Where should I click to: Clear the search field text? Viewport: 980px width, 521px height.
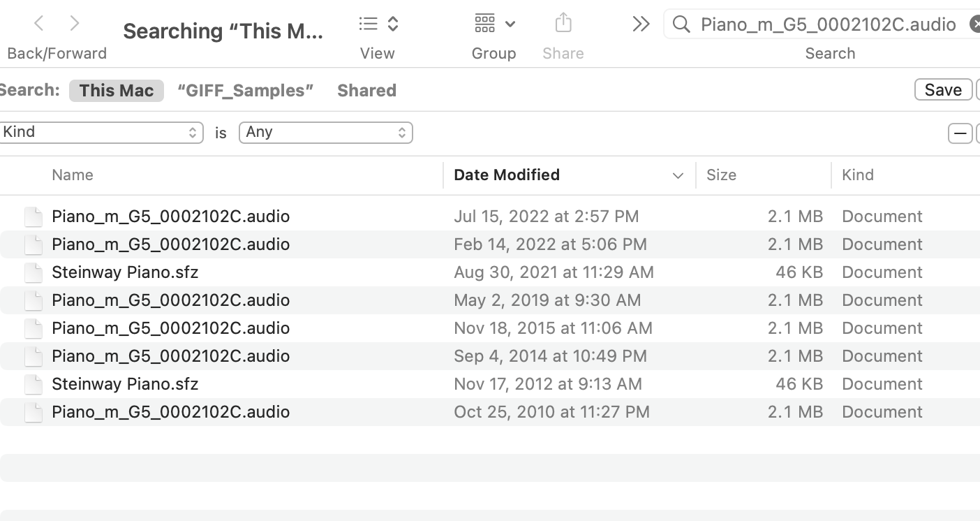click(975, 24)
